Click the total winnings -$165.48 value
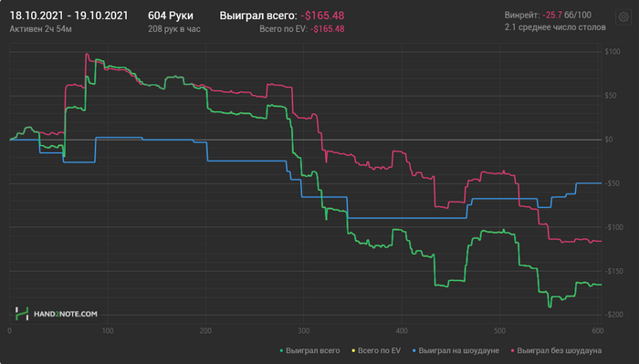 322,16
